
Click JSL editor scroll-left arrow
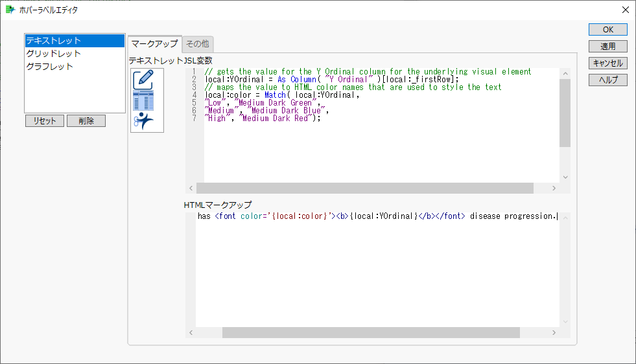point(191,188)
